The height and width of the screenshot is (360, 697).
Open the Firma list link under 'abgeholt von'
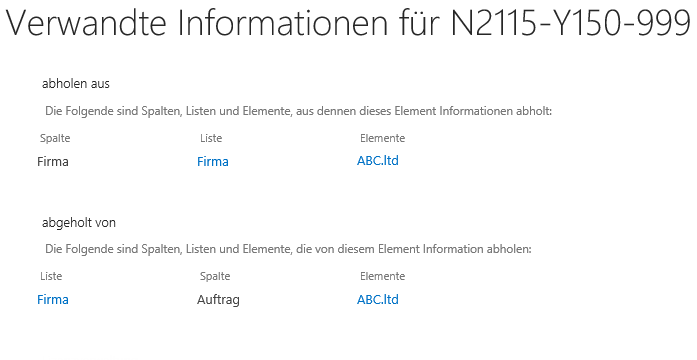(x=52, y=299)
